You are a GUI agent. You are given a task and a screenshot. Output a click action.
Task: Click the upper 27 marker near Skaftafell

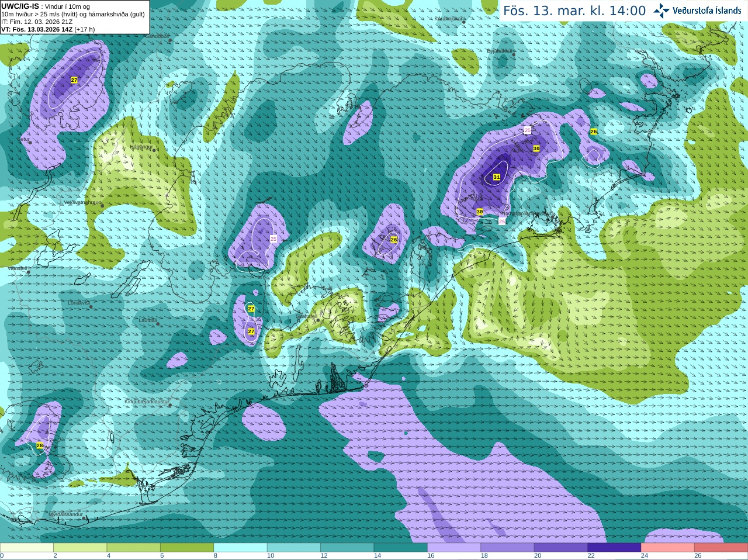pyautogui.click(x=251, y=309)
